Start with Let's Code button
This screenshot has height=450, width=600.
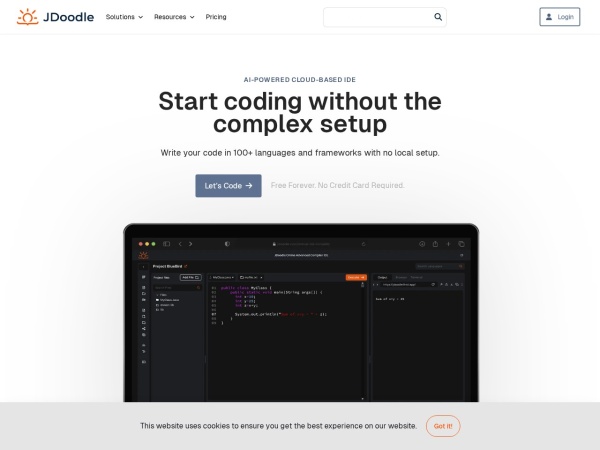[x=228, y=186]
